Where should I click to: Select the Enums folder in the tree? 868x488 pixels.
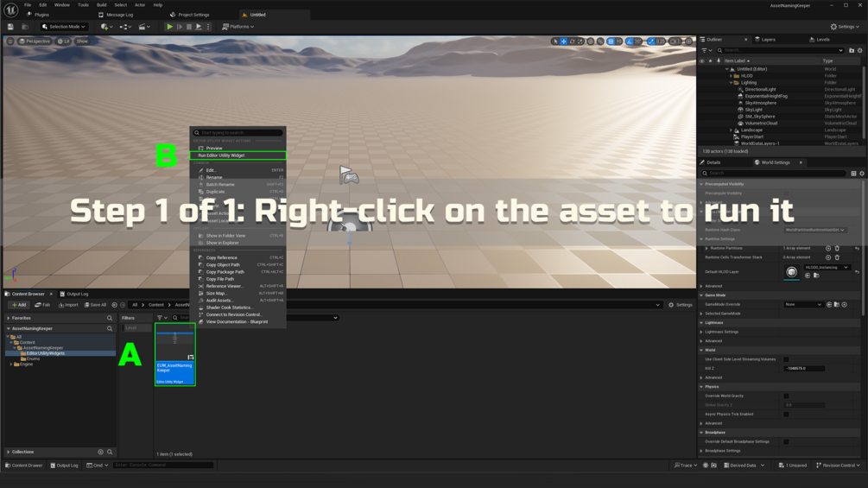33,358
